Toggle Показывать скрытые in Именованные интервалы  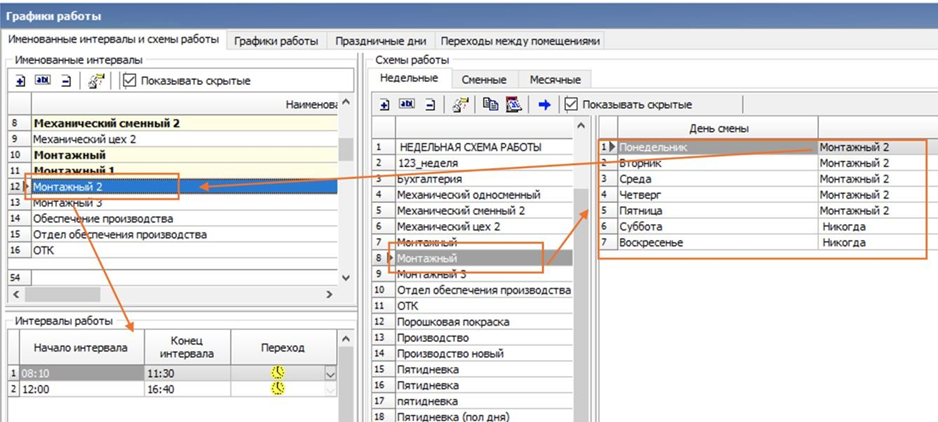point(129,81)
